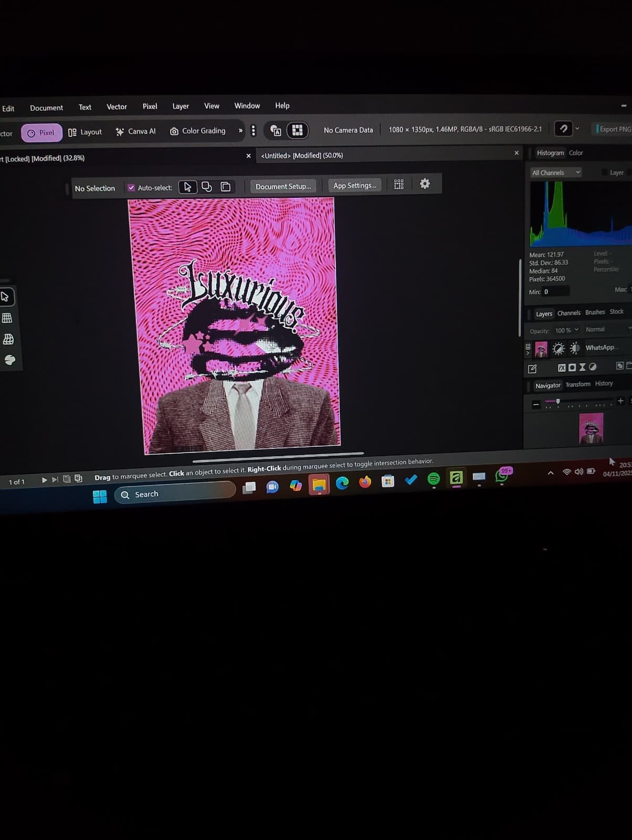Open the Layer menu
The image size is (632, 840).
pos(181,106)
